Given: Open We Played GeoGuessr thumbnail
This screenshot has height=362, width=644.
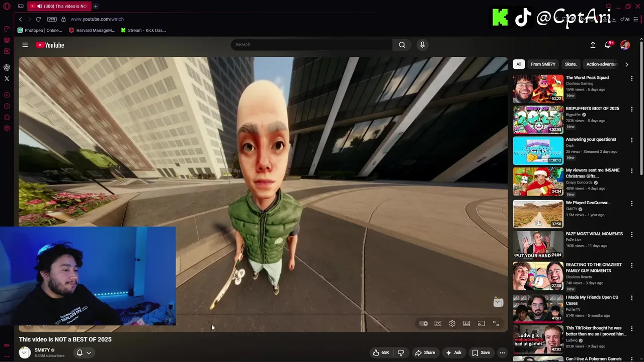Looking at the screenshot, I should click(x=538, y=214).
